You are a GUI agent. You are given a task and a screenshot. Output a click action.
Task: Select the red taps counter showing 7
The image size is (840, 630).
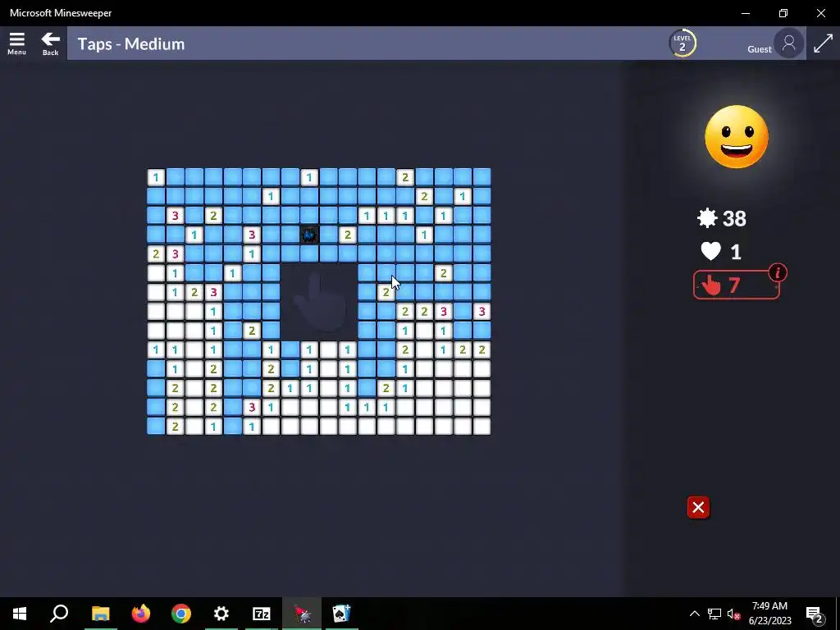(x=736, y=285)
